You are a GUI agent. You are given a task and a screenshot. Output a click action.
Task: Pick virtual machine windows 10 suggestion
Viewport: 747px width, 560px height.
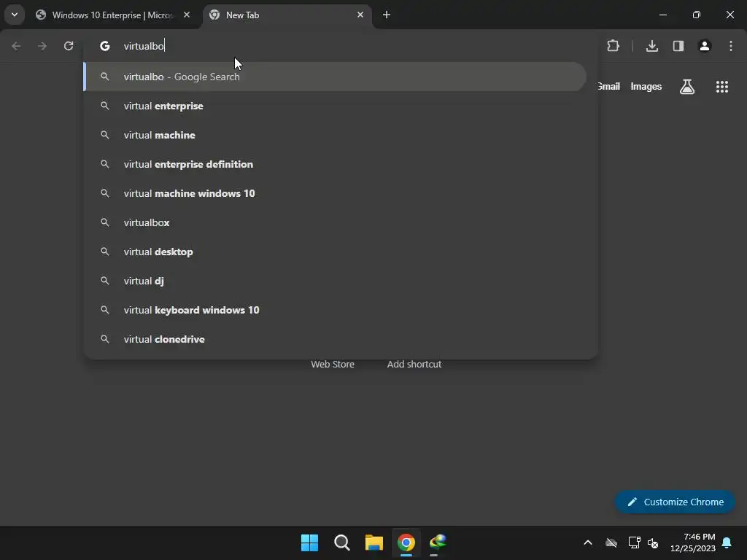point(335,193)
